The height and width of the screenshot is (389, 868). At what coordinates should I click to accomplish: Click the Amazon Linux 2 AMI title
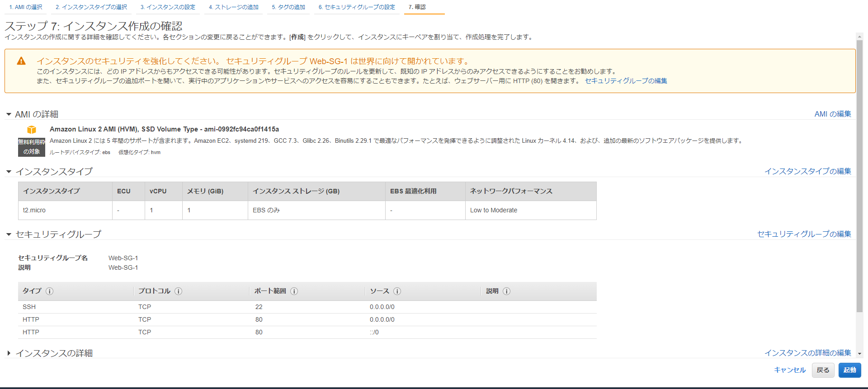pos(164,129)
